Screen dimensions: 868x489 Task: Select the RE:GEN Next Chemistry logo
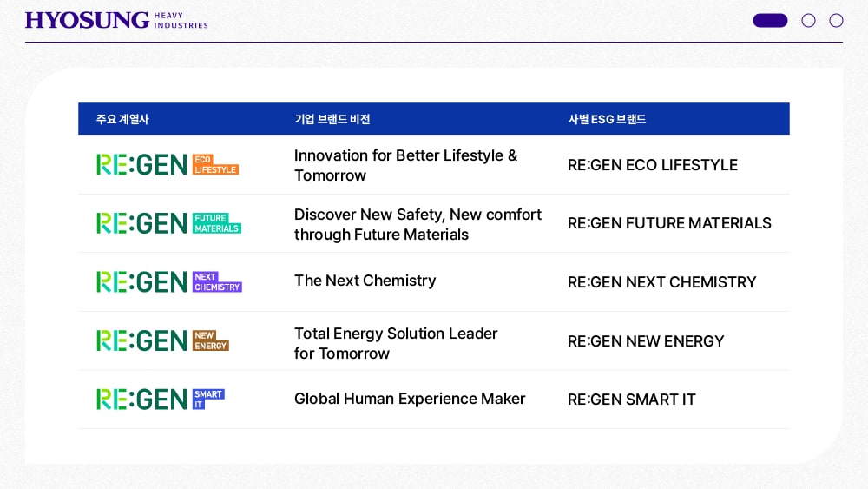point(169,282)
